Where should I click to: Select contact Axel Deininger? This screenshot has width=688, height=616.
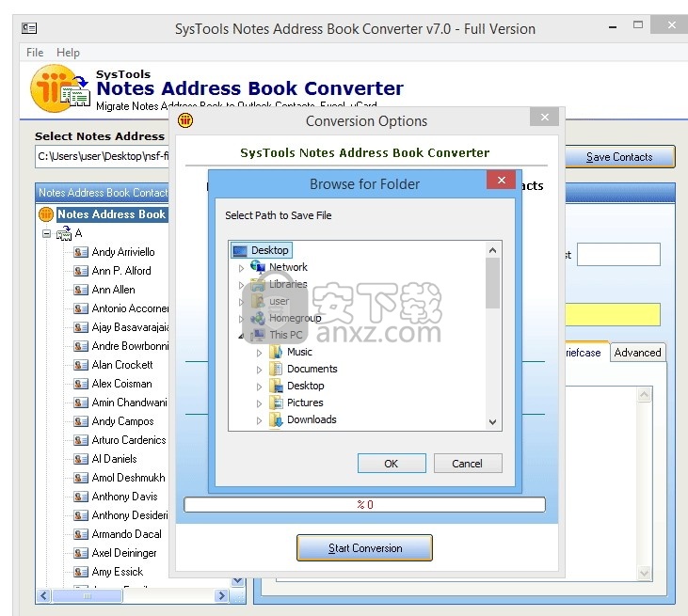[x=124, y=553]
